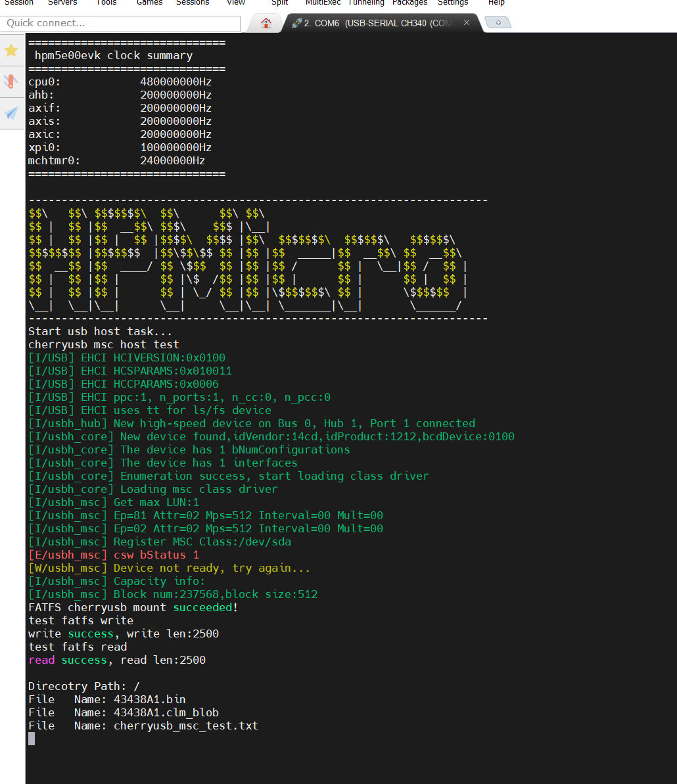Image resolution: width=677 pixels, height=784 pixels.
Task: Open the Session toolbar item
Action: [19, 3]
